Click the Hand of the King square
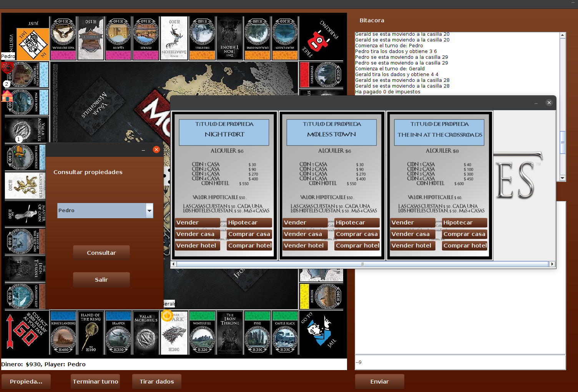578x392 pixels. pos(90,332)
